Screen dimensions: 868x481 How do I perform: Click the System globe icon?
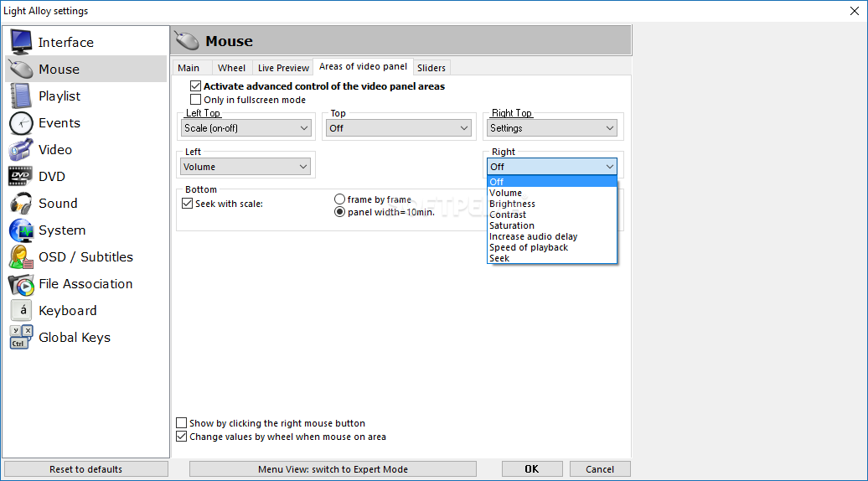(x=21, y=230)
